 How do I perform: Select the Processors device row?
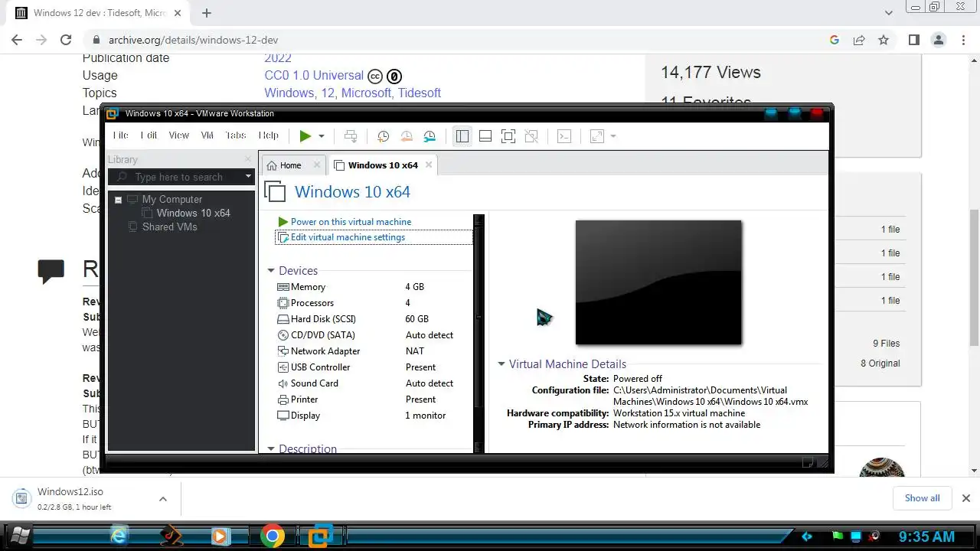pos(374,303)
